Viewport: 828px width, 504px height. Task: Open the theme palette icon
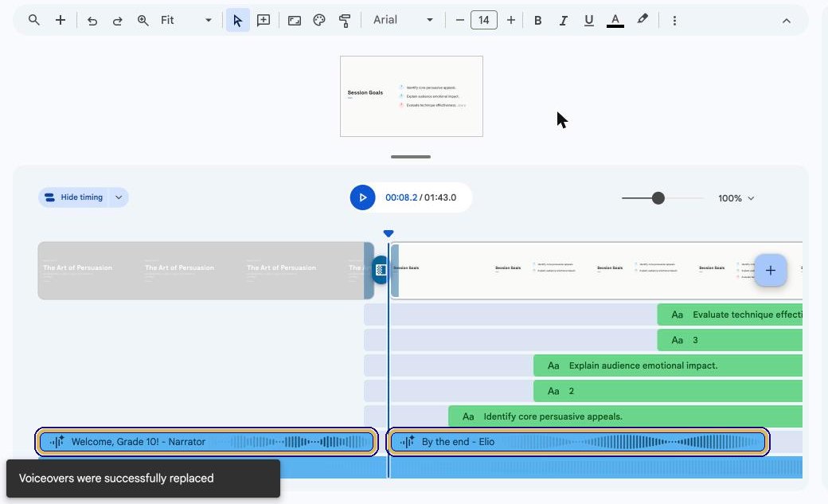(319, 20)
